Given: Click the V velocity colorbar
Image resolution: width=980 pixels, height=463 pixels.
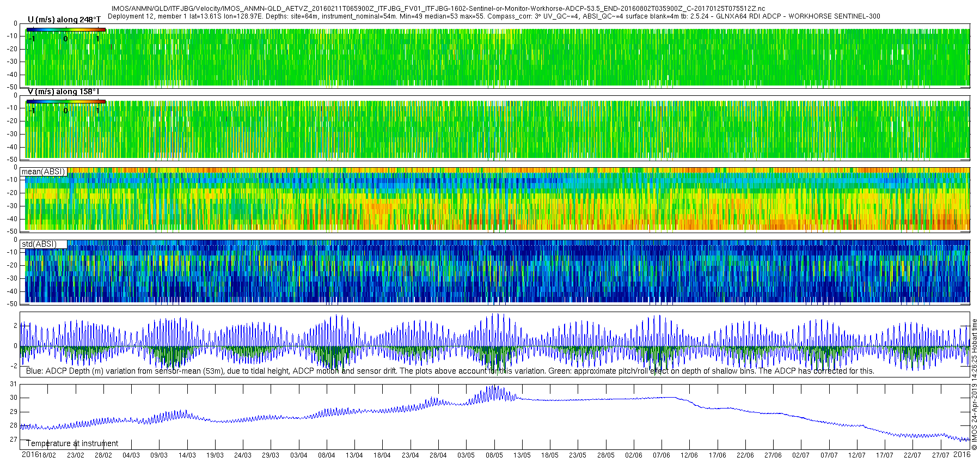Looking at the screenshot, I should click(x=66, y=101).
